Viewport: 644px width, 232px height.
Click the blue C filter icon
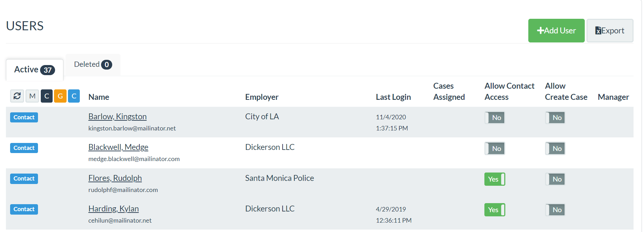pyautogui.click(x=74, y=96)
